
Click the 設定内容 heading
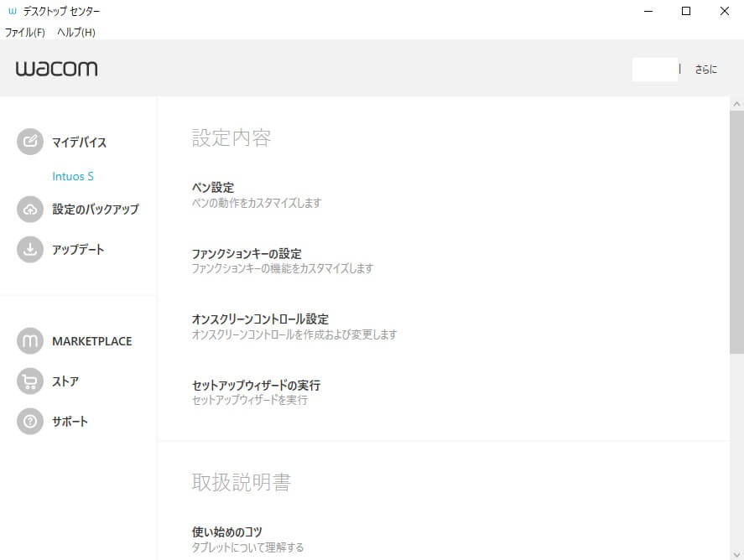click(x=231, y=138)
